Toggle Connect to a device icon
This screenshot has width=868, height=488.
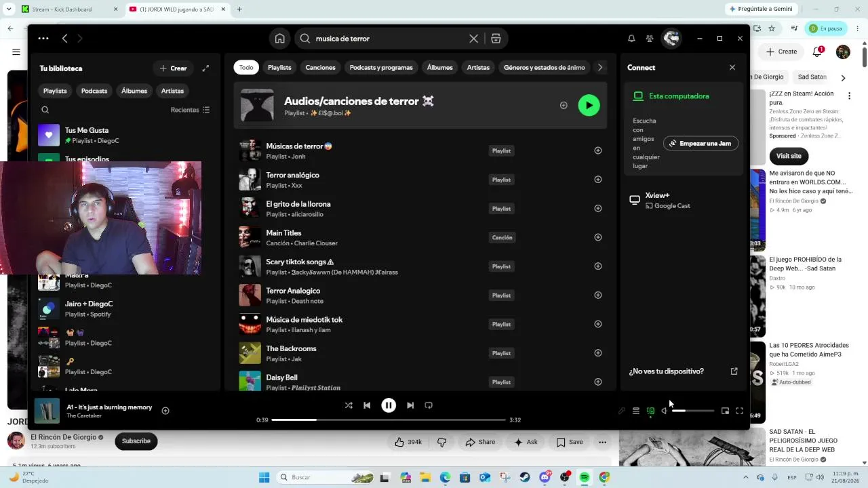click(x=650, y=411)
